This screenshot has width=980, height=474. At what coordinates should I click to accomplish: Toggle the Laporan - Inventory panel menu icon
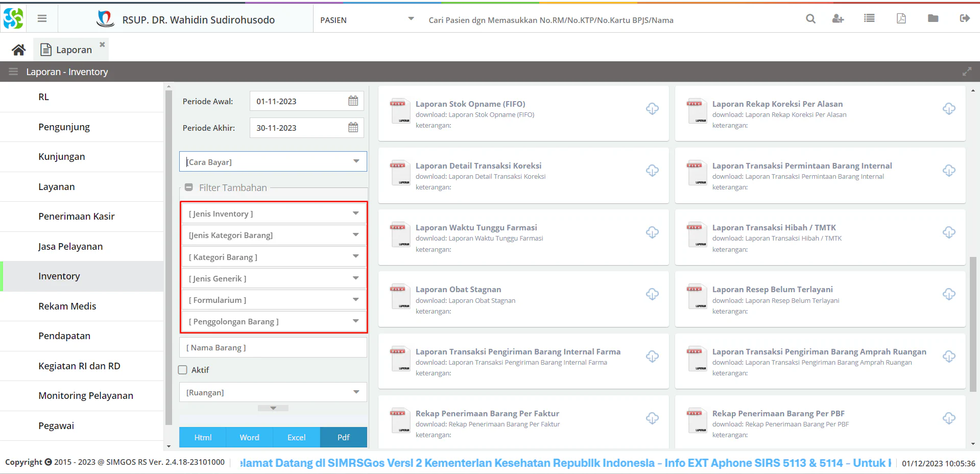point(13,72)
